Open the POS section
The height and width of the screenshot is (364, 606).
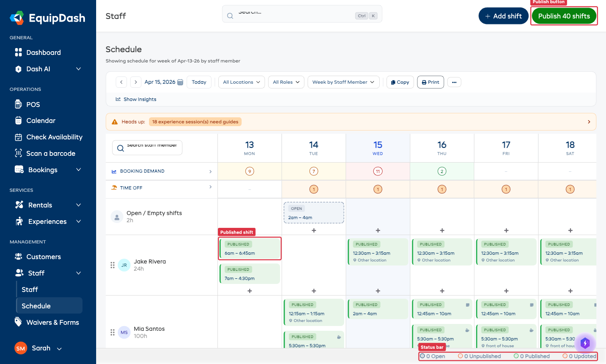point(33,105)
